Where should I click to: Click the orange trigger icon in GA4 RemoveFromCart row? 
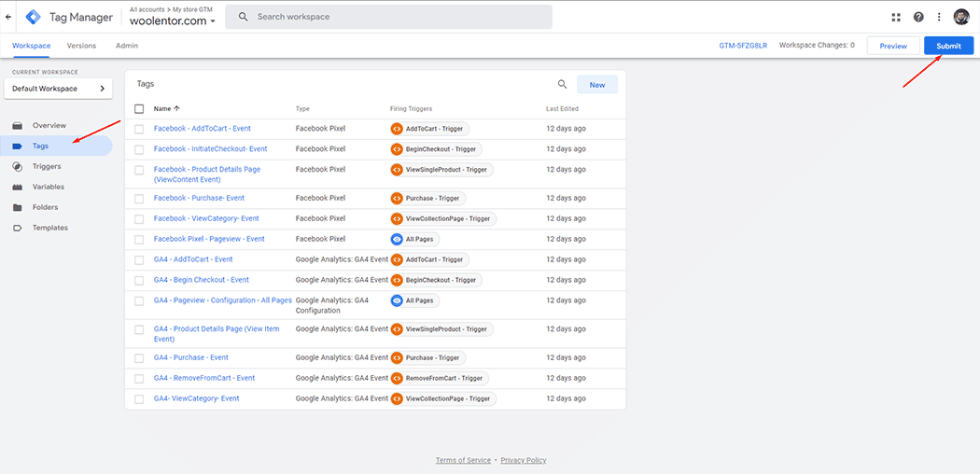397,379
